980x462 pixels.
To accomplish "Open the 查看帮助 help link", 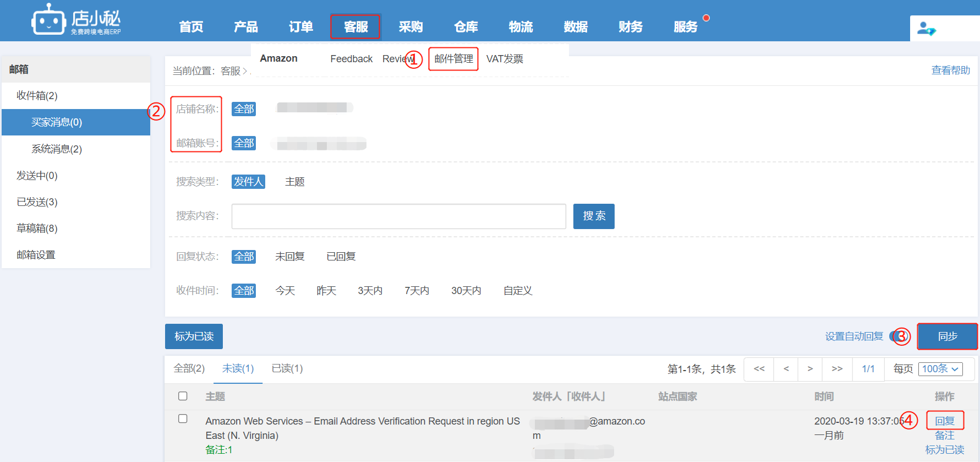I will 950,70.
